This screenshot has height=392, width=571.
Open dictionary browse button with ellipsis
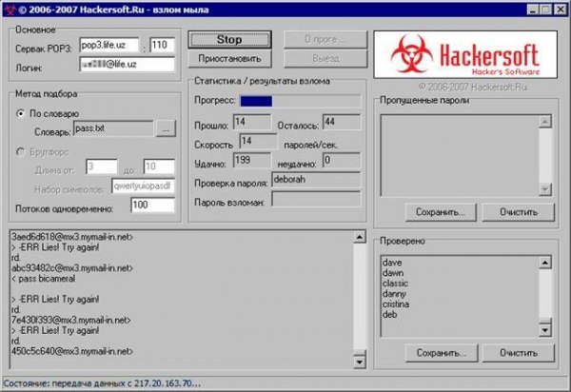click(x=166, y=128)
